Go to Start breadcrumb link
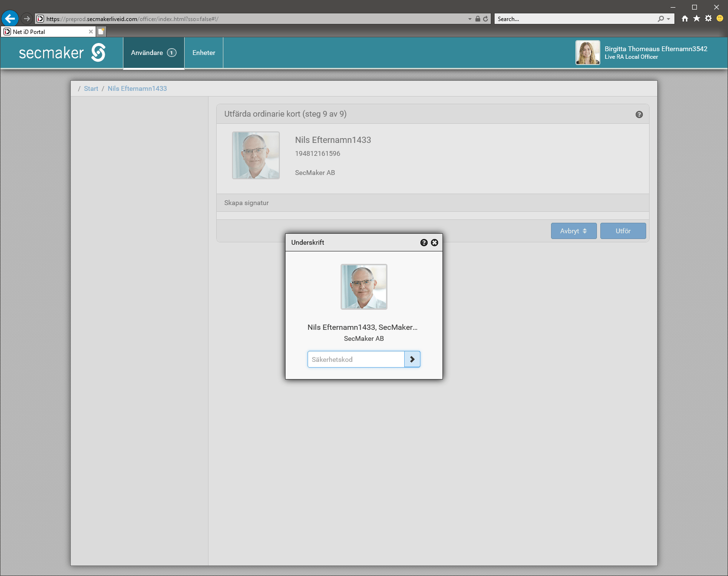This screenshot has height=576, width=728. pos(91,88)
